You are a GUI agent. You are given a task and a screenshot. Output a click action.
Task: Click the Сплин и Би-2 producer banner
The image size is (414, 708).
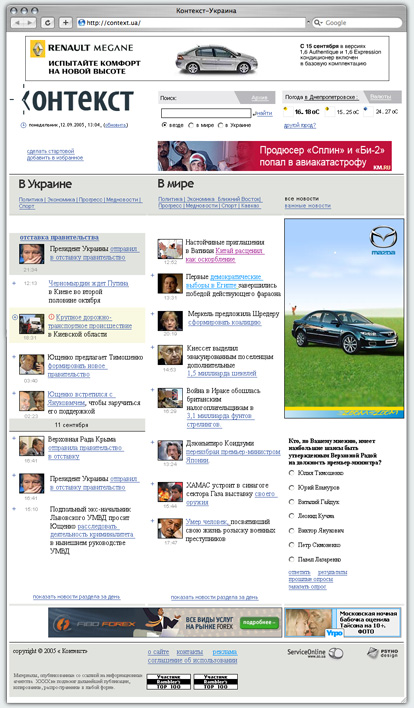(x=274, y=156)
